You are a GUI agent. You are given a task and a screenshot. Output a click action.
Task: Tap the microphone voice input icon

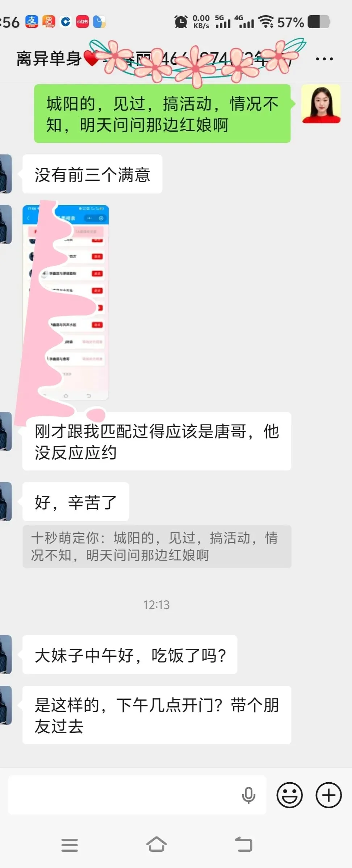[248, 795]
